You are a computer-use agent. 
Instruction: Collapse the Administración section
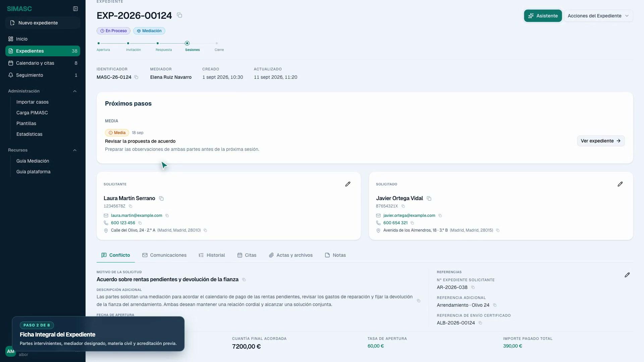pos(75,91)
